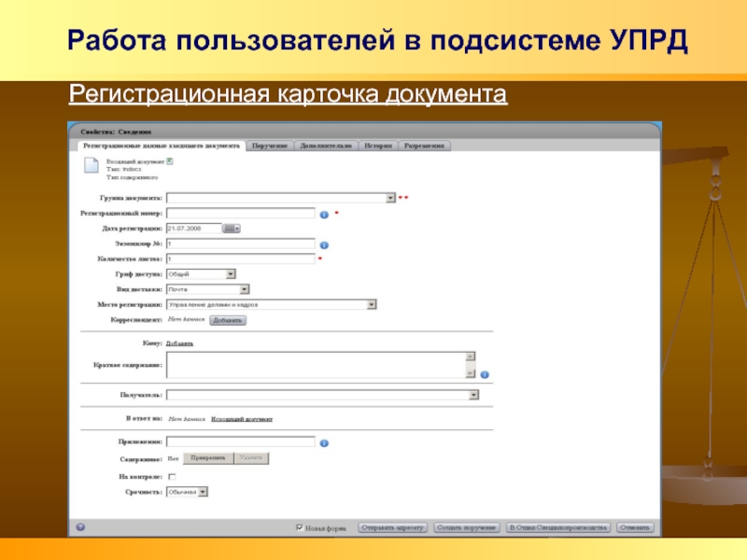
Task: Click the Удалить button next to Прикрепить
Action: point(251,458)
